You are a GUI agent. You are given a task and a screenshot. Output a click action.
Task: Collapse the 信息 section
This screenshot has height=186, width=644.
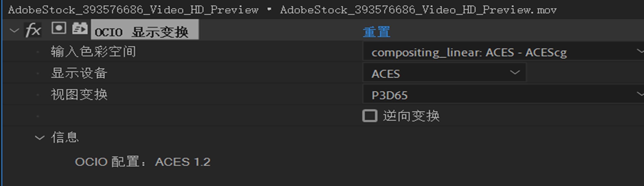click(x=39, y=137)
